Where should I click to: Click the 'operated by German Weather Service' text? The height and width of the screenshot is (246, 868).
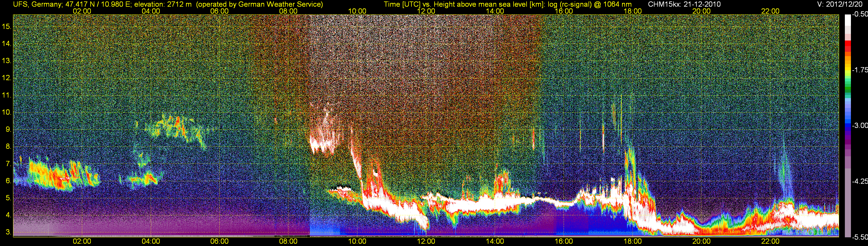click(x=260, y=4)
